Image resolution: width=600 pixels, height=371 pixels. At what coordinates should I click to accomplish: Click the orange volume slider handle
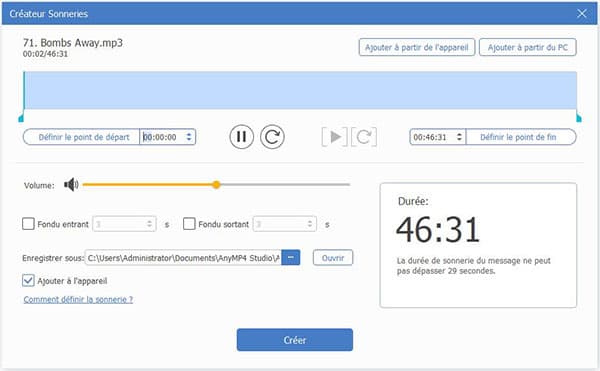(x=216, y=185)
